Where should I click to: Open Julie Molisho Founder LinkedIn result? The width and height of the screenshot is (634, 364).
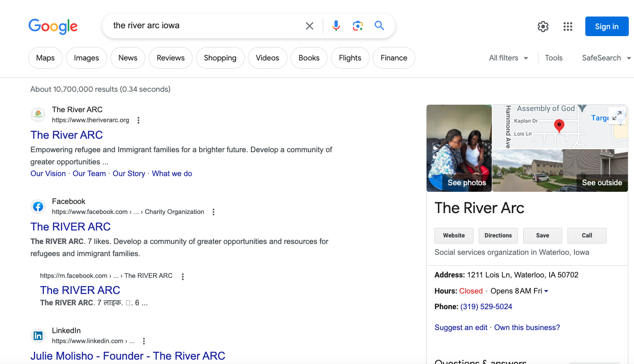(x=128, y=356)
